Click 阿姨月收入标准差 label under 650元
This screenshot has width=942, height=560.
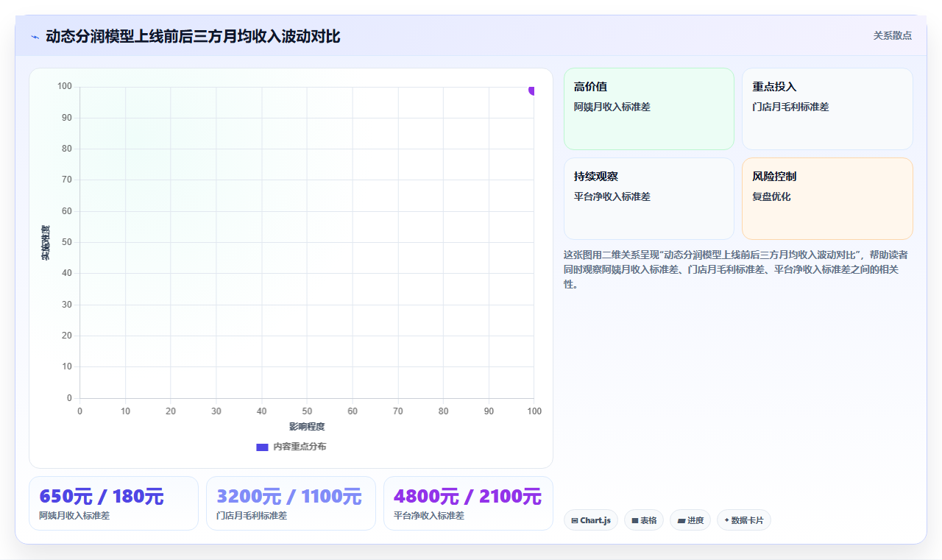(x=74, y=516)
